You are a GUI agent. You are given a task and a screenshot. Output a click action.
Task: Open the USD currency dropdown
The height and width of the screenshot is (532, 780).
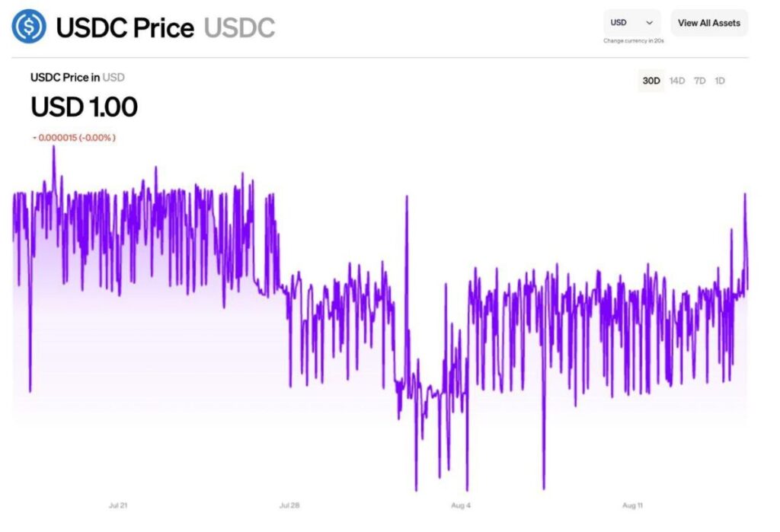(x=631, y=23)
